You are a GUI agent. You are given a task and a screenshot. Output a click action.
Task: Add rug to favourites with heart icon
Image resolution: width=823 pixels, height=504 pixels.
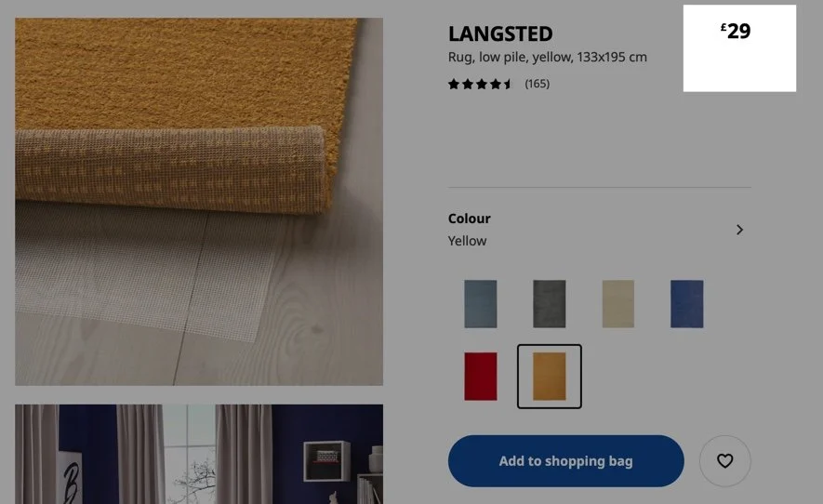tap(724, 461)
